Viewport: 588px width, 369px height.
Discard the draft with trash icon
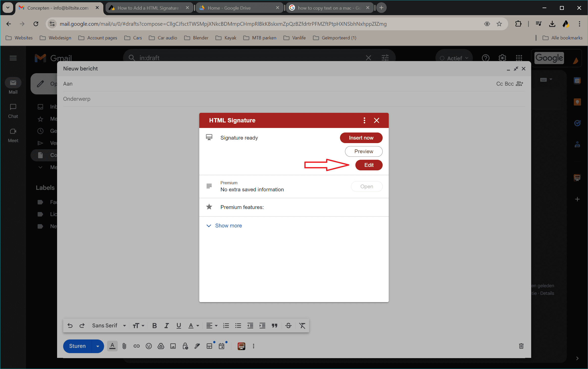(x=521, y=346)
